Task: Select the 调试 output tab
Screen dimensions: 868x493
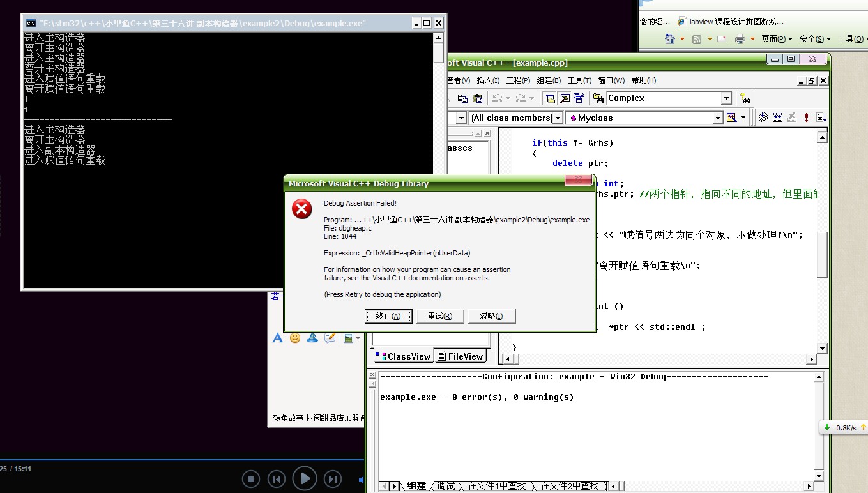Action: pyautogui.click(x=446, y=486)
